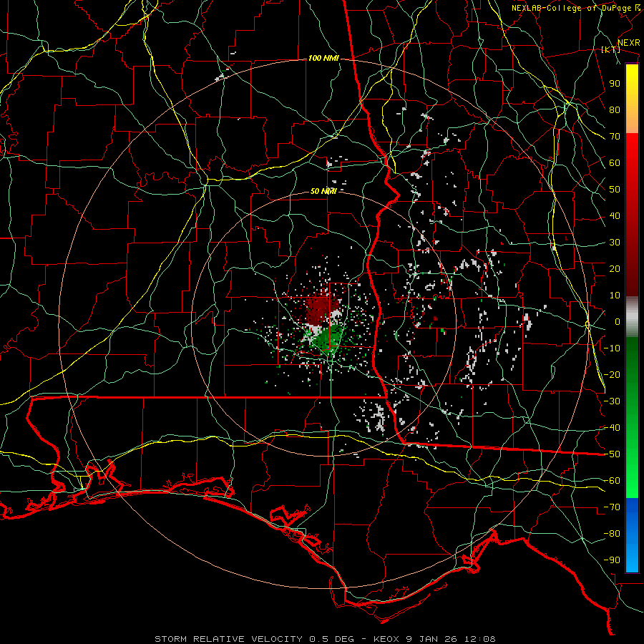644x644 pixels.
Task: Select the bright red segment of the color bar
Action: pos(632,165)
